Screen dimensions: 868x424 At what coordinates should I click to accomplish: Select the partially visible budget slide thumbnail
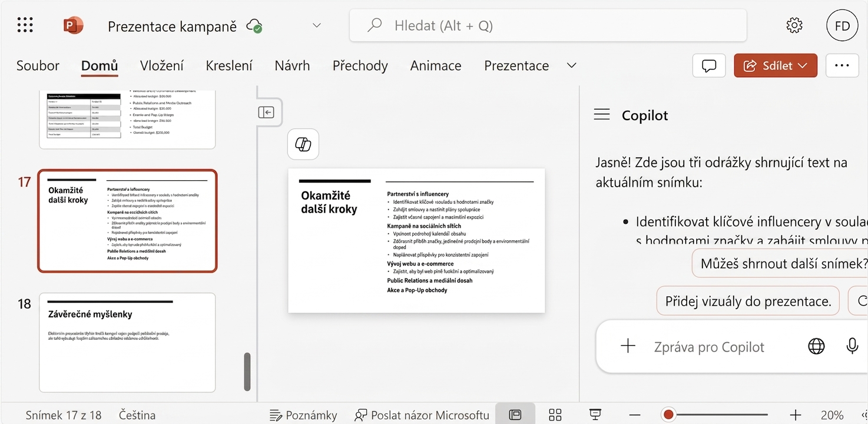pos(127,120)
